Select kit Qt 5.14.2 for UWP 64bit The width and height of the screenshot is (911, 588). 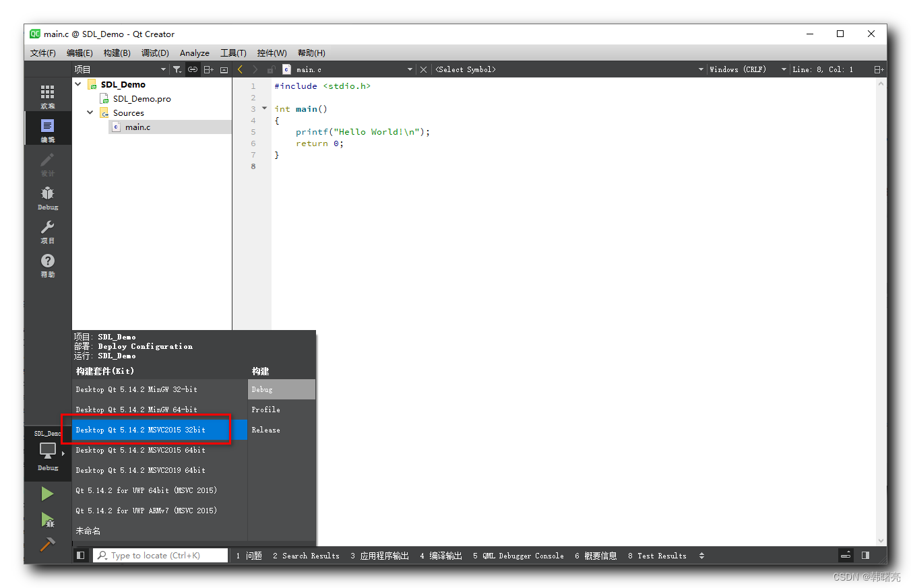pos(160,490)
